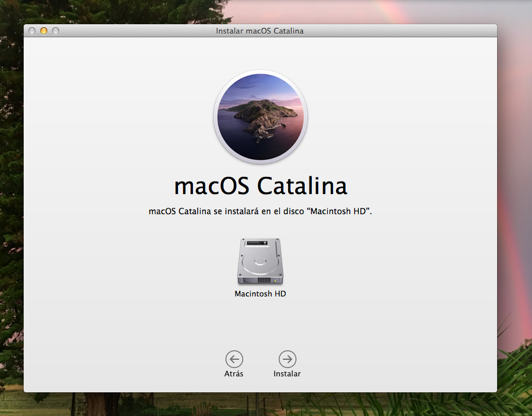Click the "macOS Catalina" large heading
The image size is (532, 416).
[x=260, y=186]
